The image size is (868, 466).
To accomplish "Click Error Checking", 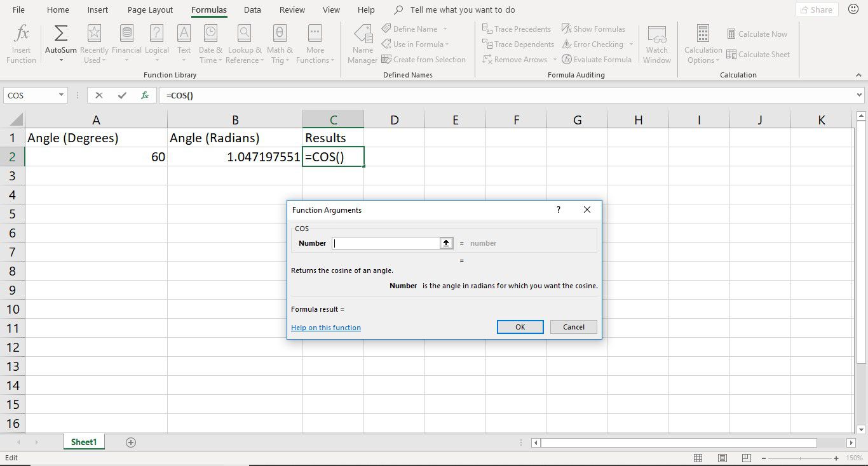I will click(592, 44).
